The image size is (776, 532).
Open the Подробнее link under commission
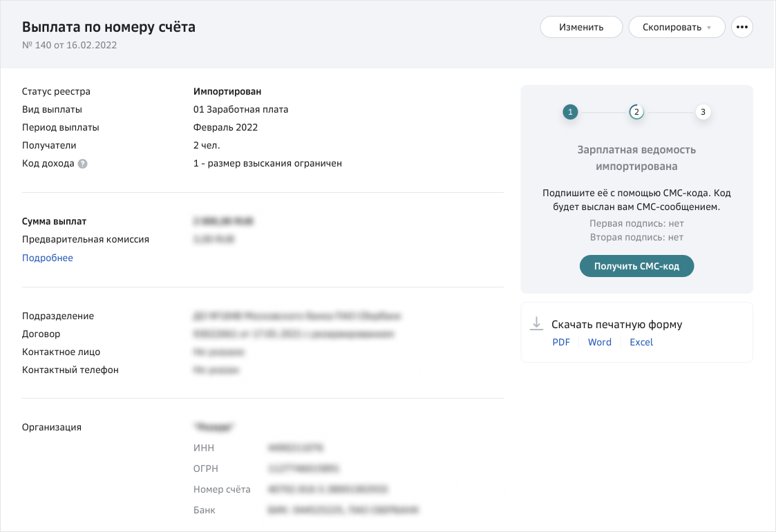tap(47, 258)
